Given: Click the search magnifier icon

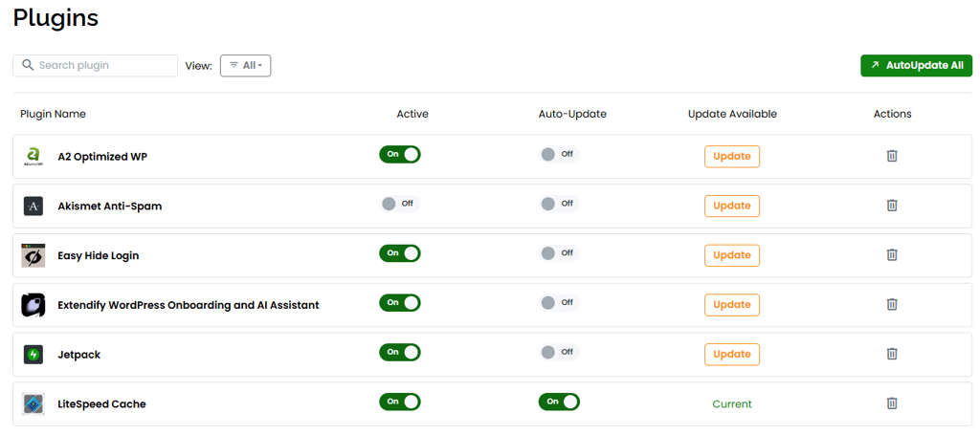Looking at the screenshot, I should pyautogui.click(x=27, y=65).
